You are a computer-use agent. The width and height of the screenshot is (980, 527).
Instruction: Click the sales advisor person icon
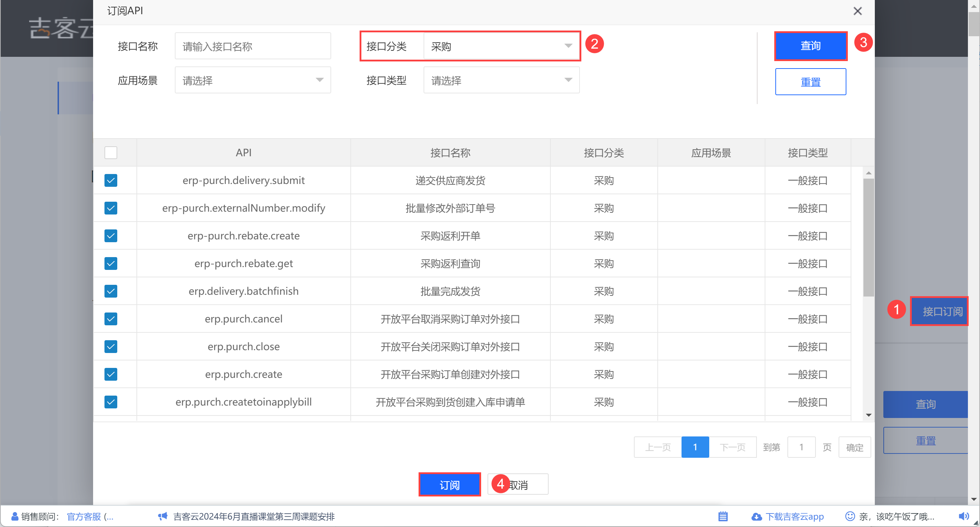pyautogui.click(x=15, y=516)
